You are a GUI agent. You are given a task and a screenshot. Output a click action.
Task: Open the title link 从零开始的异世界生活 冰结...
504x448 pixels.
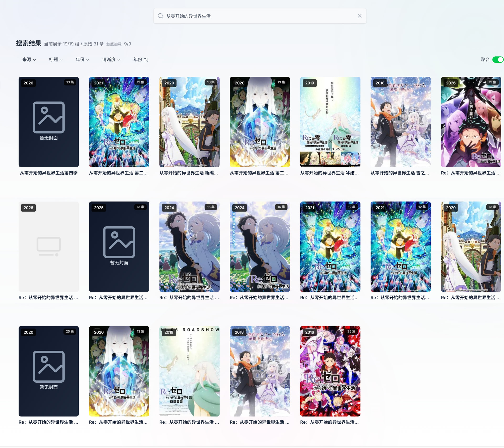click(329, 173)
